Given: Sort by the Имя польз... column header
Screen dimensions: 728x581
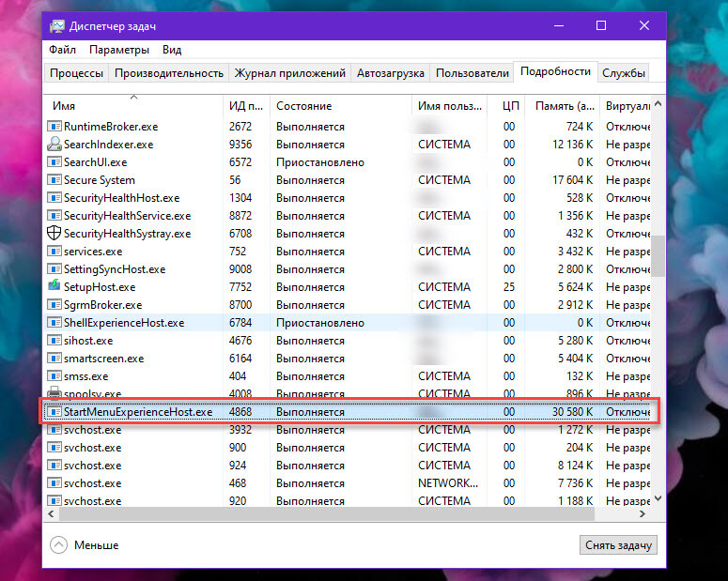Looking at the screenshot, I should (449, 106).
